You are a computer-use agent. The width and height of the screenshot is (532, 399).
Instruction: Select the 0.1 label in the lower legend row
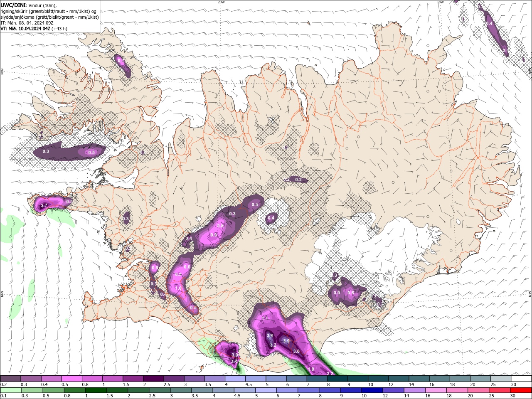pos(3,397)
